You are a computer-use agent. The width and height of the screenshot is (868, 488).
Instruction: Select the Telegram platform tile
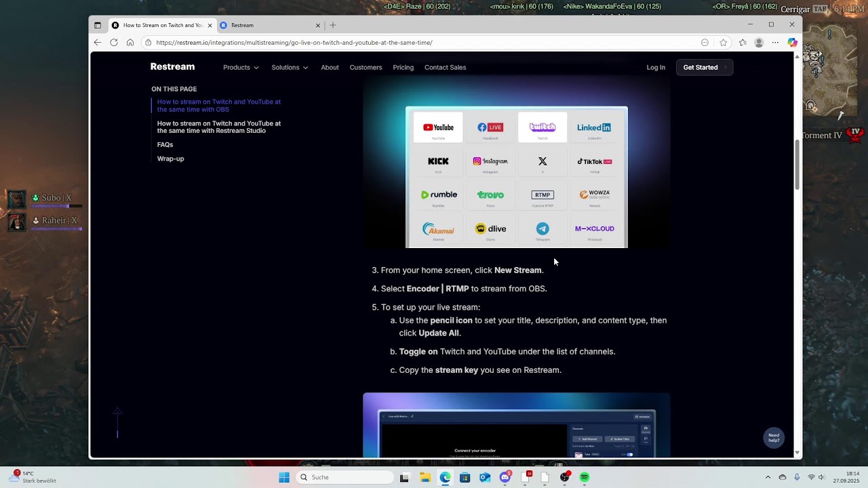point(542,229)
